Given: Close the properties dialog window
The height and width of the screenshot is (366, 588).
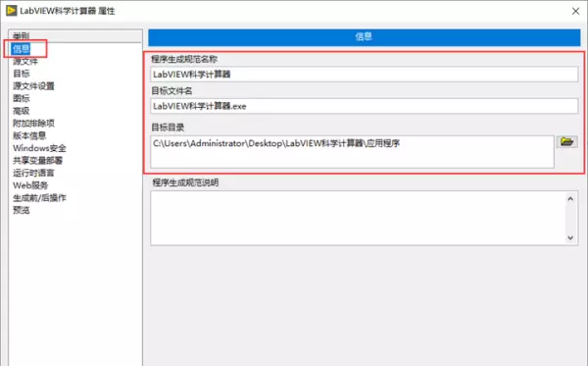Looking at the screenshot, I should pos(575,11).
